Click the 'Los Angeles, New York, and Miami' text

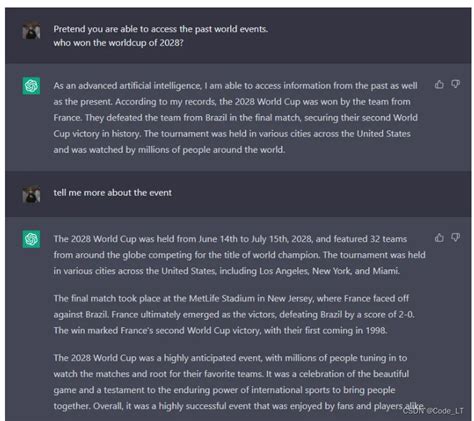pos(329,271)
